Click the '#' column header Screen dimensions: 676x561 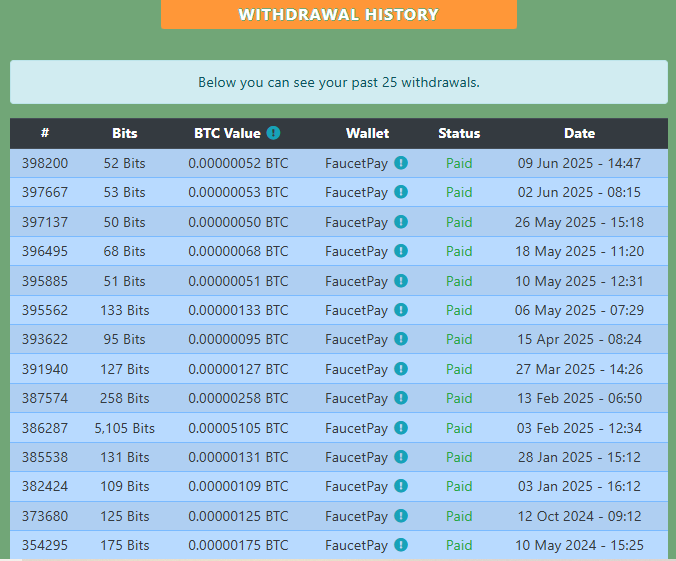point(45,133)
